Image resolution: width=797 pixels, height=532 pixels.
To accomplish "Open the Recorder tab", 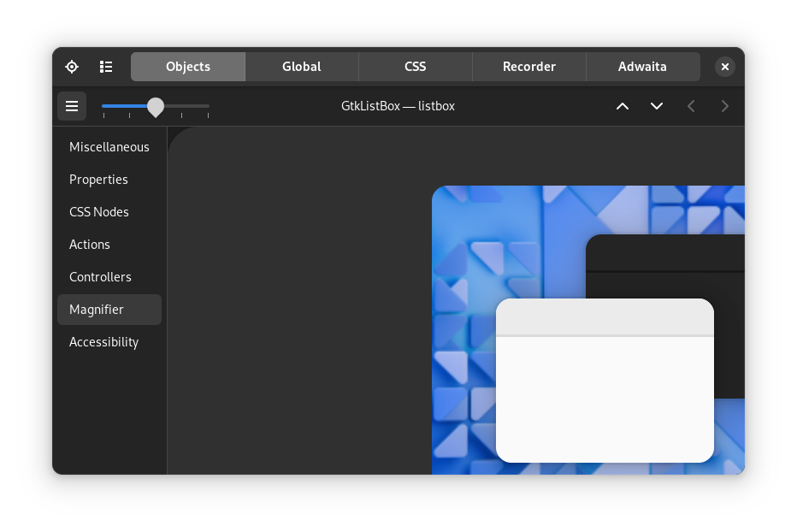I will tap(528, 66).
